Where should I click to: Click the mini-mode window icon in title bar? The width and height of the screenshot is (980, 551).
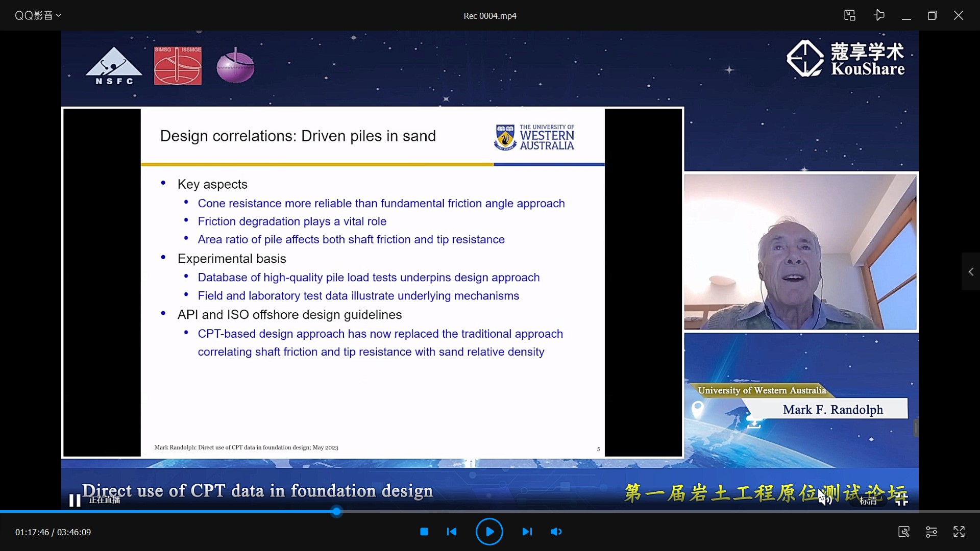tap(849, 15)
